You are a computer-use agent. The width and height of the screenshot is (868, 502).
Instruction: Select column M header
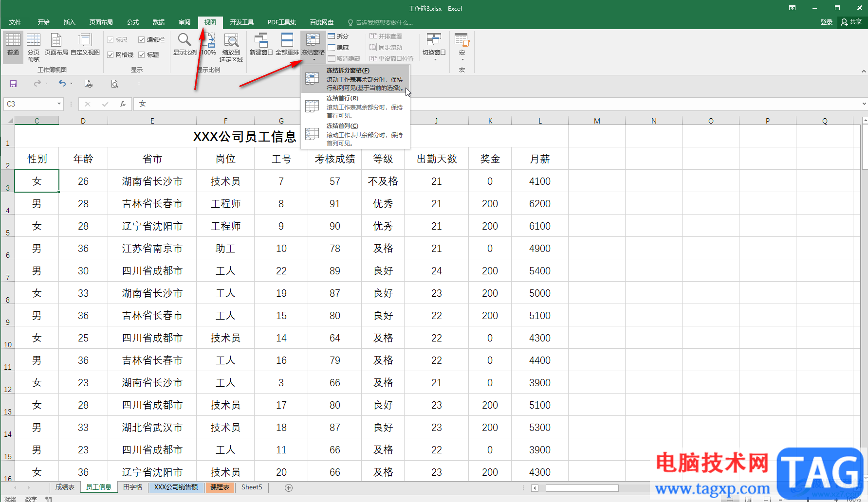597,121
